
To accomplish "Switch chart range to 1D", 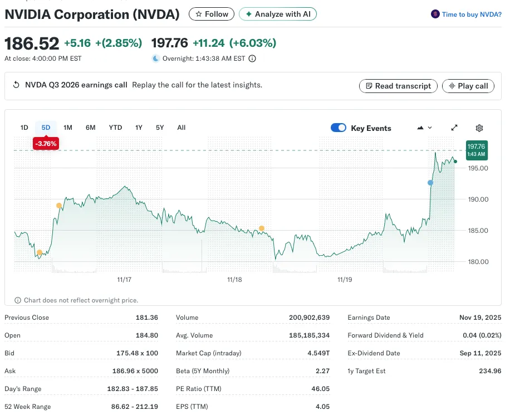I will [24, 128].
